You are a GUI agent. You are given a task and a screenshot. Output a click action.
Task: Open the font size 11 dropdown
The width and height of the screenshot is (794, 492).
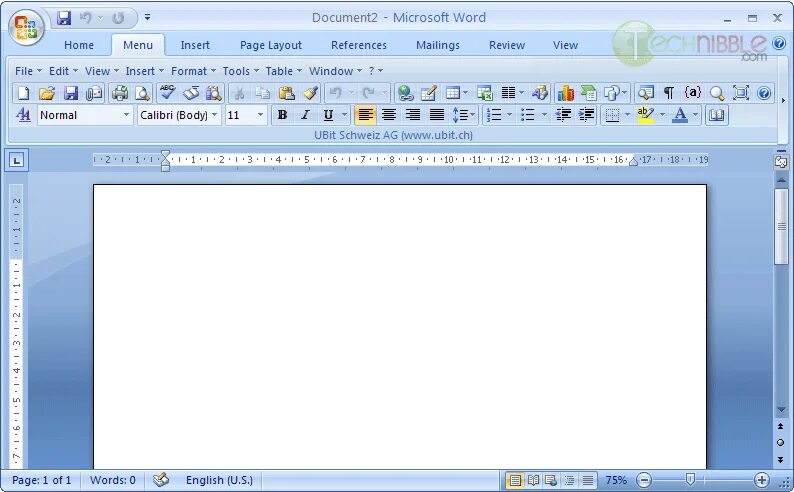260,115
